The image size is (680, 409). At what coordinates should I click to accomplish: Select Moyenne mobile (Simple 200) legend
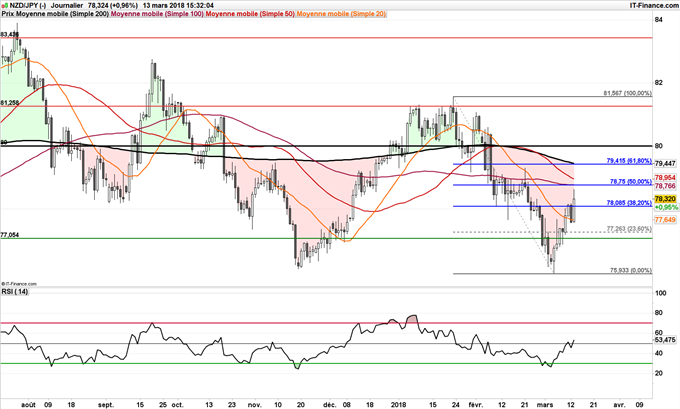pyautogui.click(x=62, y=14)
